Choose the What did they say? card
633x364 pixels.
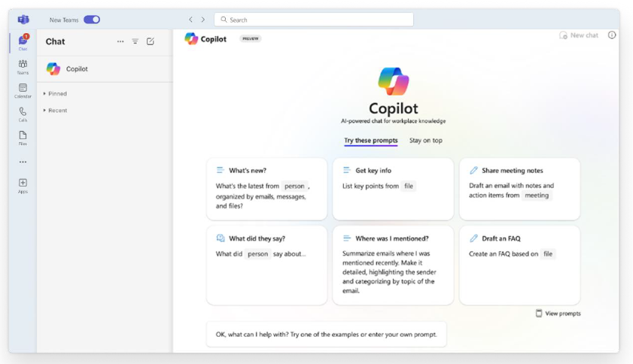(267, 265)
